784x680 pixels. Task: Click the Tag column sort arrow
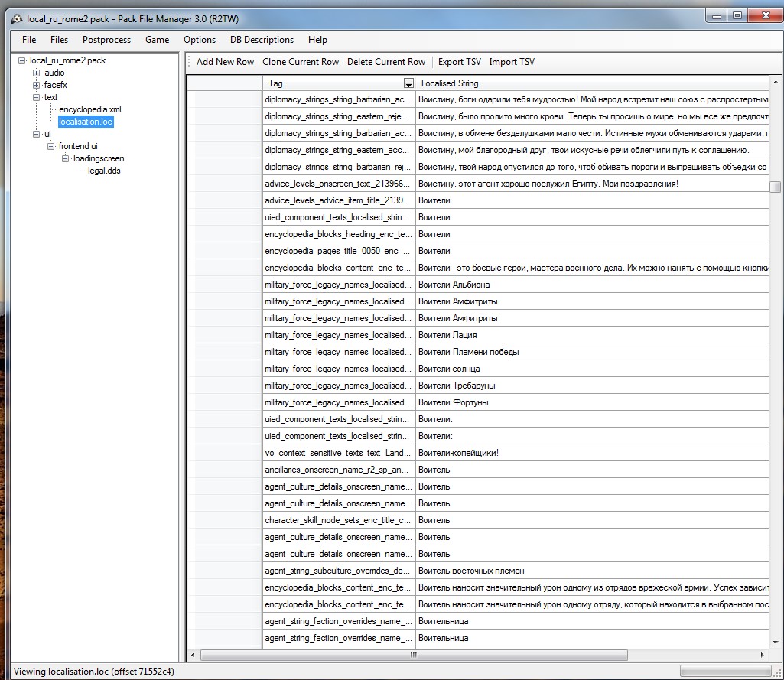[x=408, y=83]
